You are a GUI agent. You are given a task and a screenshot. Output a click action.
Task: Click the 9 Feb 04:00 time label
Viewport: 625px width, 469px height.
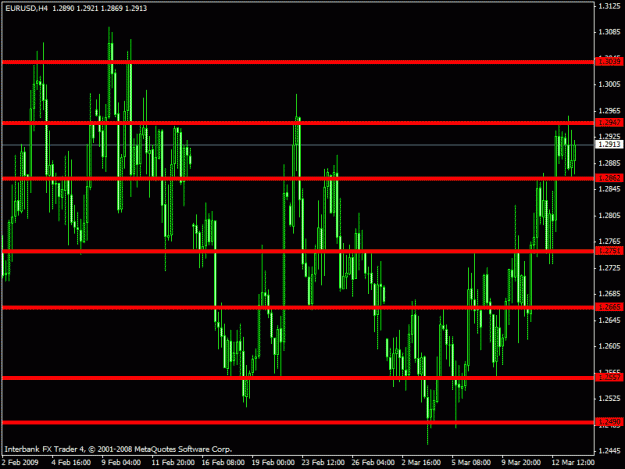pyautogui.click(x=121, y=462)
